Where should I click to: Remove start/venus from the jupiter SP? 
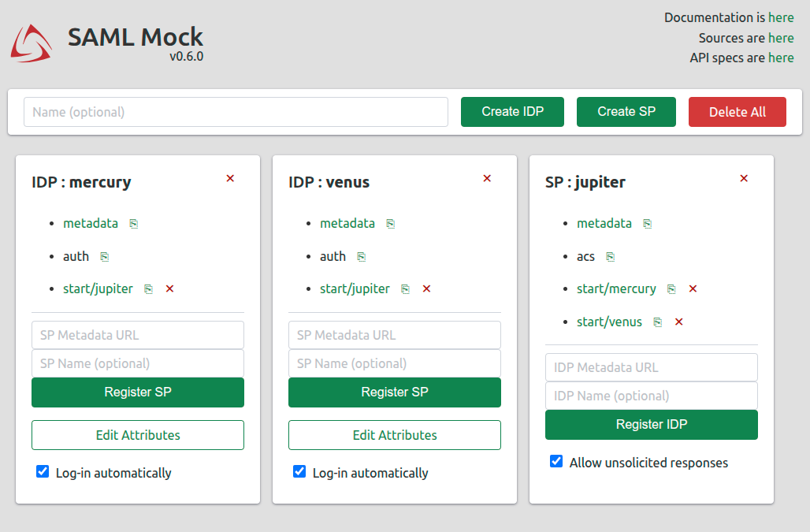[678, 322]
